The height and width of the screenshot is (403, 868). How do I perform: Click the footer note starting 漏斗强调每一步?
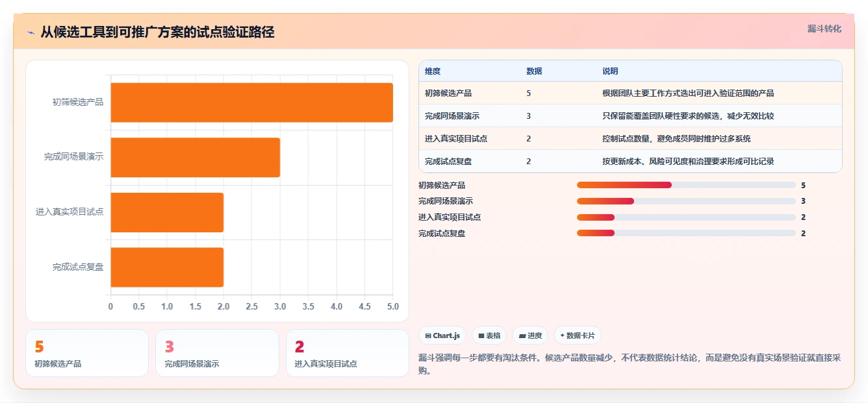coord(630,365)
